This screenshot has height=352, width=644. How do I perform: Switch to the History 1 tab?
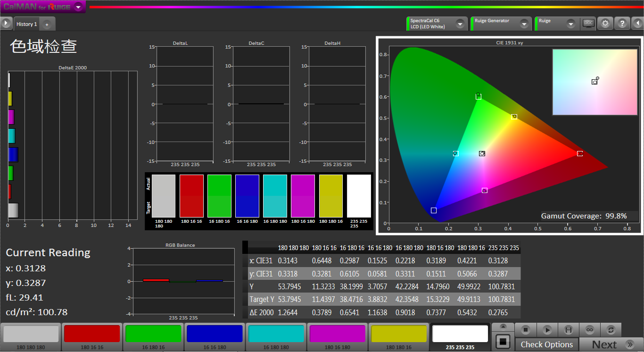coord(27,24)
